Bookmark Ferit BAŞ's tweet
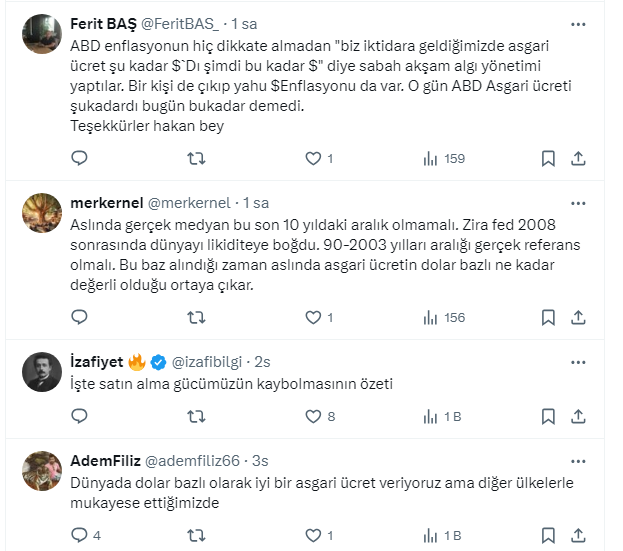The width and height of the screenshot is (623, 551). (x=548, y=158)
